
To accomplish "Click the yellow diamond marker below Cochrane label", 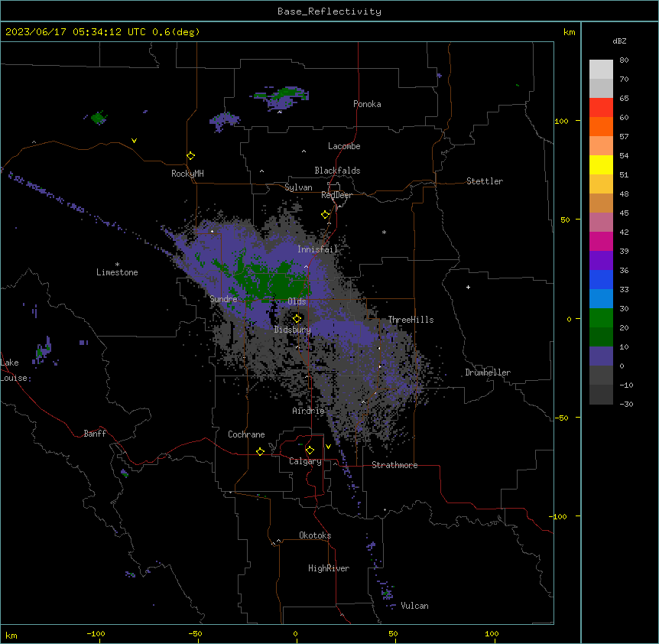I will tap(260, 451).
